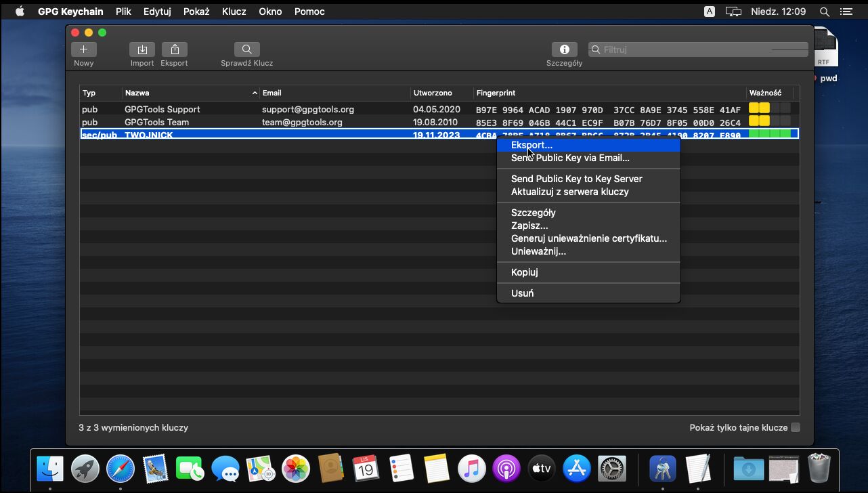Image resolution: width=868 pixels, height=493 pixels.
Task: Open Szczegóły info icon in toolbar
Action: 564,49
